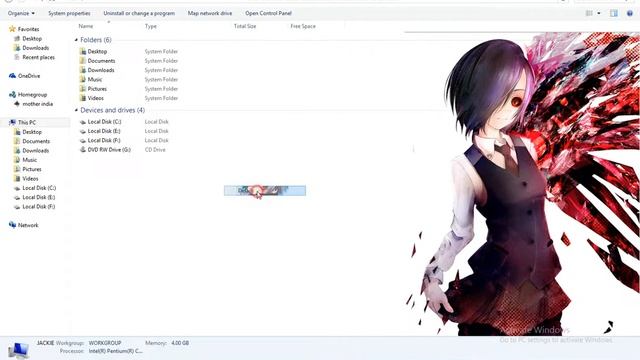The height and width of the screenshot is (360, 640).
Task: Click Uninstall or change a program
Action: tap(139, 13)
